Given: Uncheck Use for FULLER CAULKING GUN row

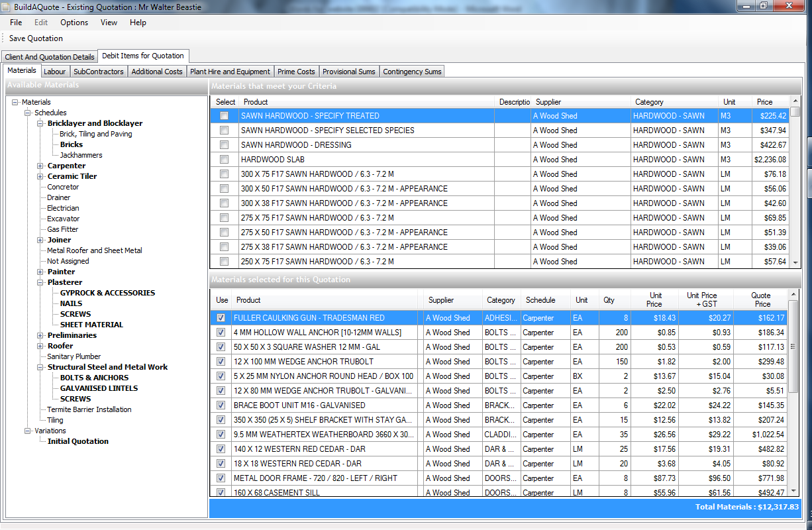Looking at the screenshot, I should pyautogui.click(x=221, y=318).
